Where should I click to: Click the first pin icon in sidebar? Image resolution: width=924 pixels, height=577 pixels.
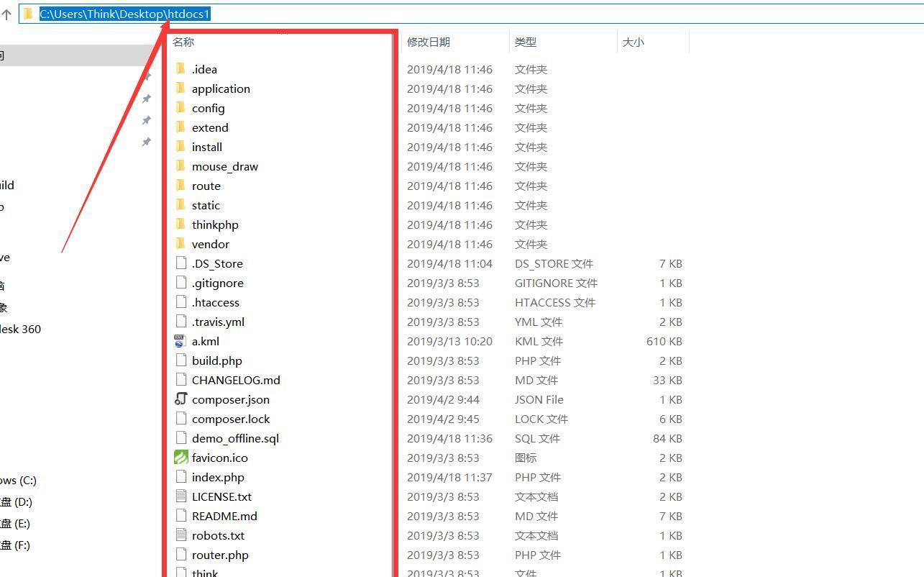coord(147,77)
